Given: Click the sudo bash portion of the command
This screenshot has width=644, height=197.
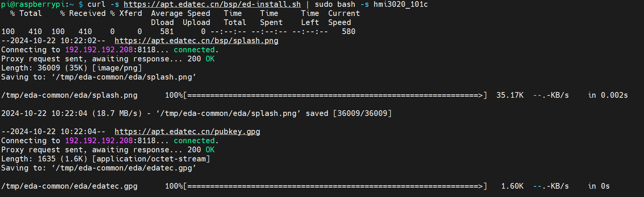Looking at the screenshot, I should point(335,5).
